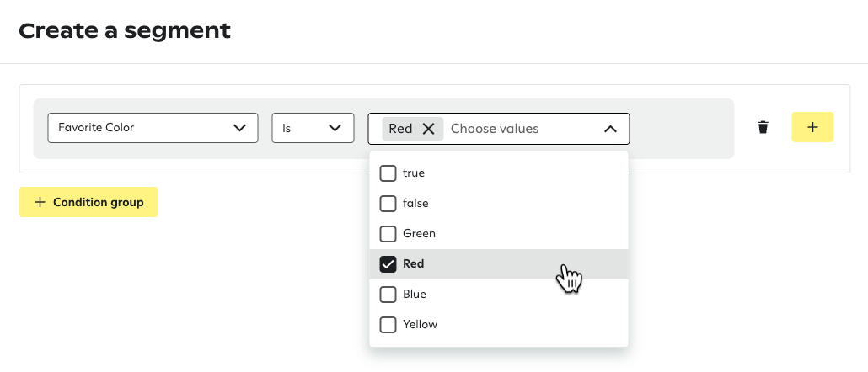The image size is (868, 372).
Task: Collapse the values dropdown using the chevron
Action: 610,129
